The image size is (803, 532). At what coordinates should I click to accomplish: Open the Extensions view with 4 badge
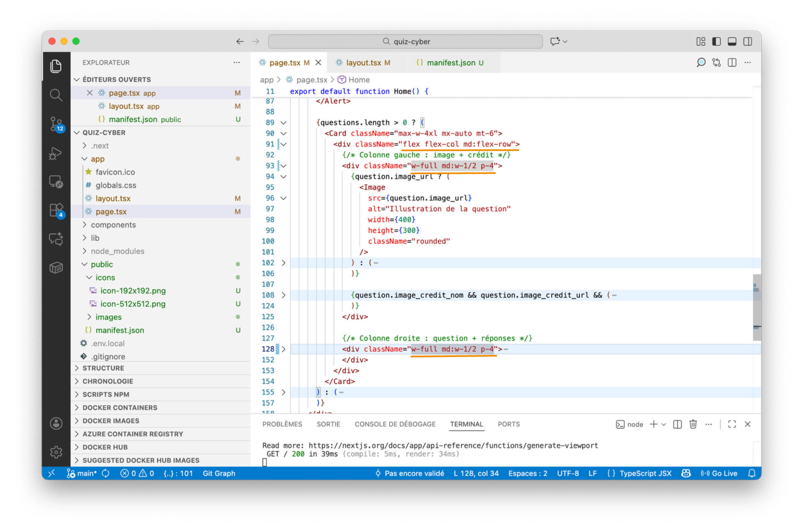(x=56, y=210)
